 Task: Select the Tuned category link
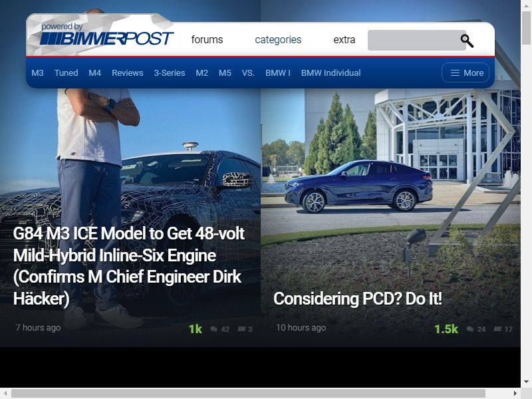[66, 72]
